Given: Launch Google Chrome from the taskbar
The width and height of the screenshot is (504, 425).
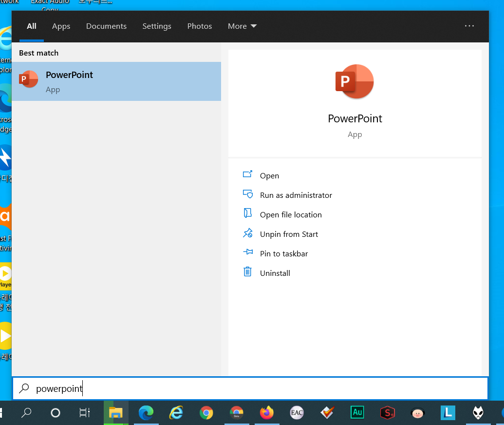Looking at the screenshot, I should point(206,413).
